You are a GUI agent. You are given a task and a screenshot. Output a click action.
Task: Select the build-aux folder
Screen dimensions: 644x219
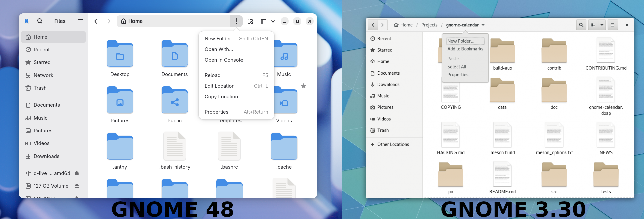502,51
